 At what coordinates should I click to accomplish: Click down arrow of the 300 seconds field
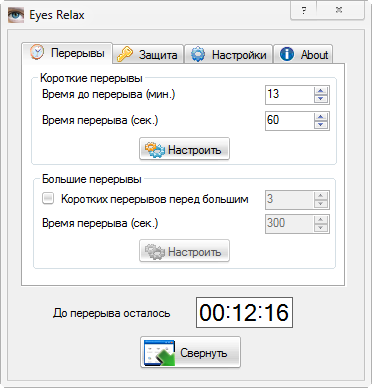pos(321,228)
